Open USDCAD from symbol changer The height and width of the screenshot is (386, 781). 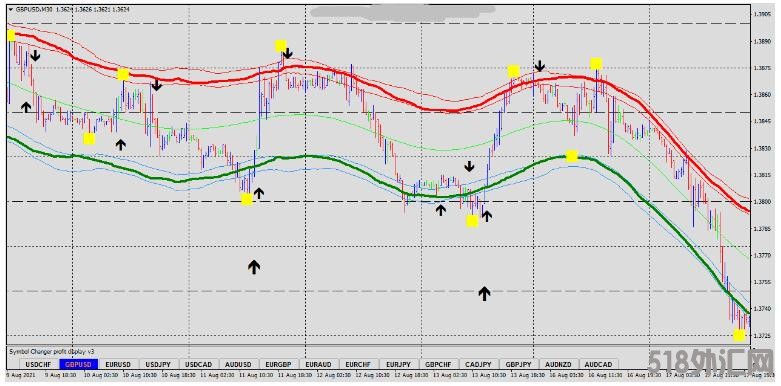(x=198, y=364)
